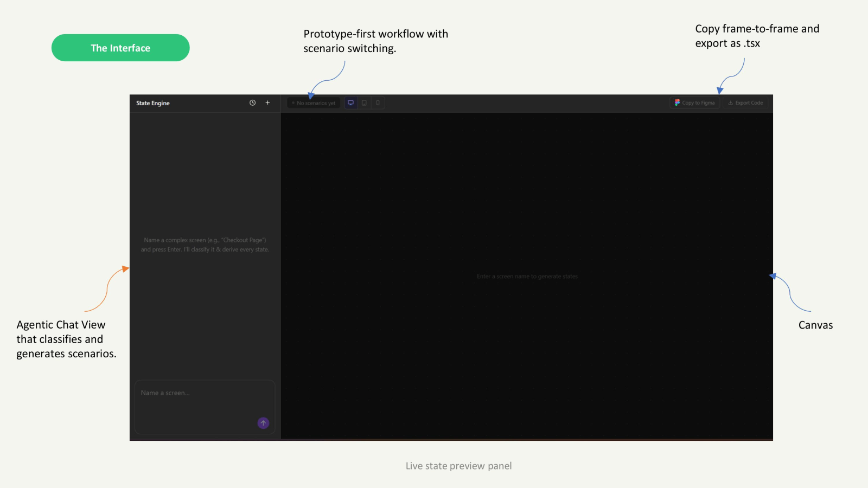Open the 'No scenarios yet' scenario selector
868x488 pixels.
[x=314, y=103]
